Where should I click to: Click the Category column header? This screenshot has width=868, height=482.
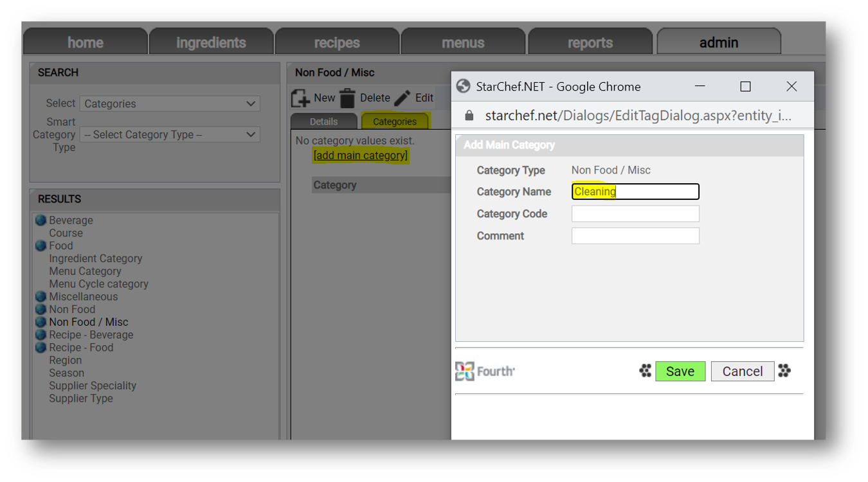pos(335,185)
